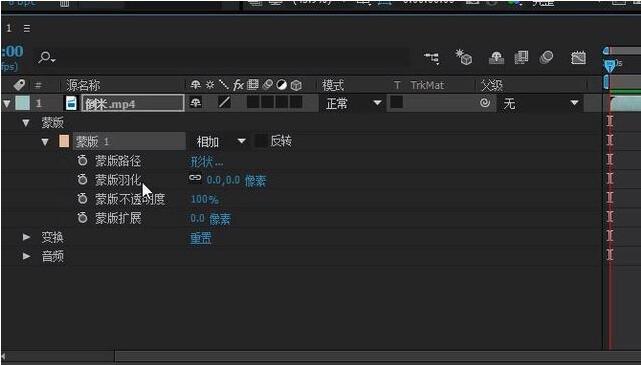Toggle the 3D layer box for the mp4 layer
This screenshot has height=365, width=641.
pyautogui.click(x=296, y=102)
